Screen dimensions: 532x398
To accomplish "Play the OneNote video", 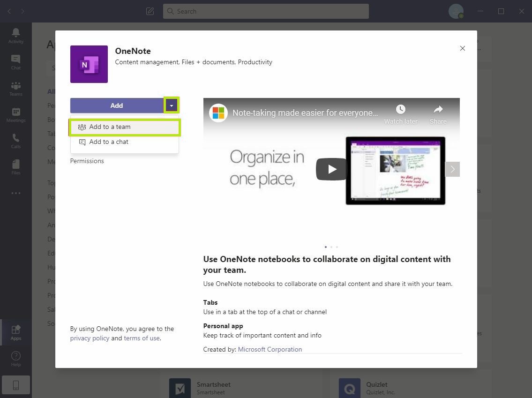I will [x=331, y=169].
